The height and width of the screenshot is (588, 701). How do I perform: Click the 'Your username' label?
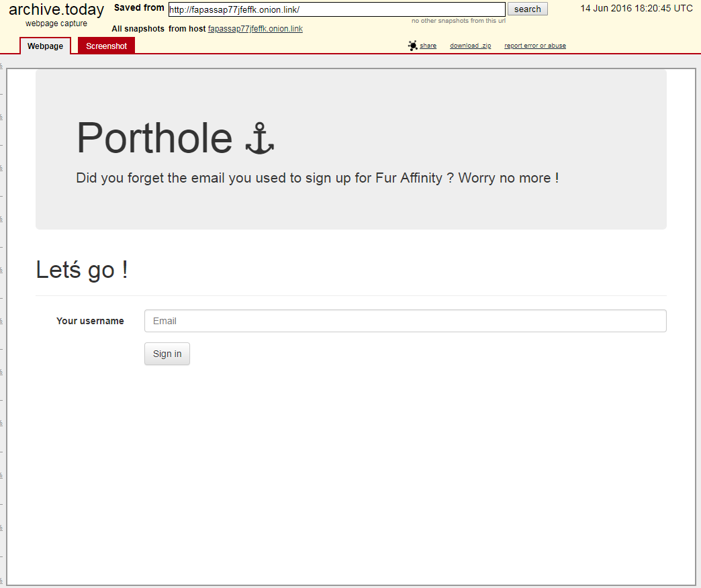tap(90, 321)
